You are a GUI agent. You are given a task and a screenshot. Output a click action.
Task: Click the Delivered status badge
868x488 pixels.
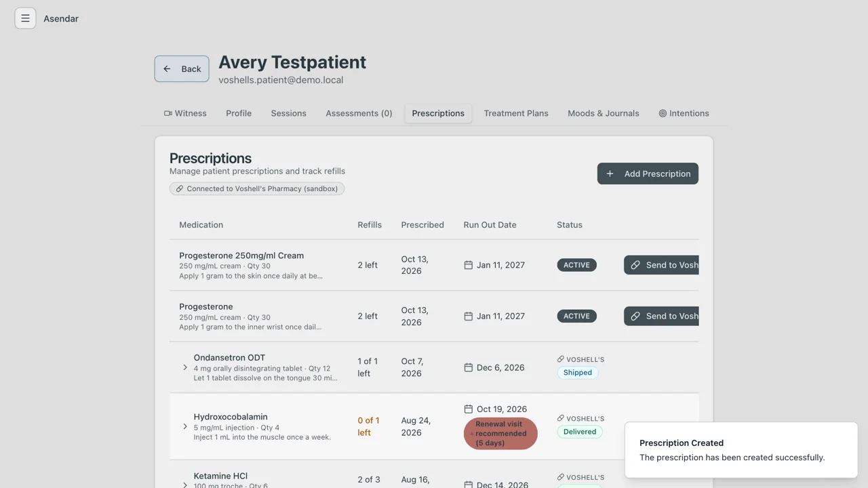(x=580, y=432)
